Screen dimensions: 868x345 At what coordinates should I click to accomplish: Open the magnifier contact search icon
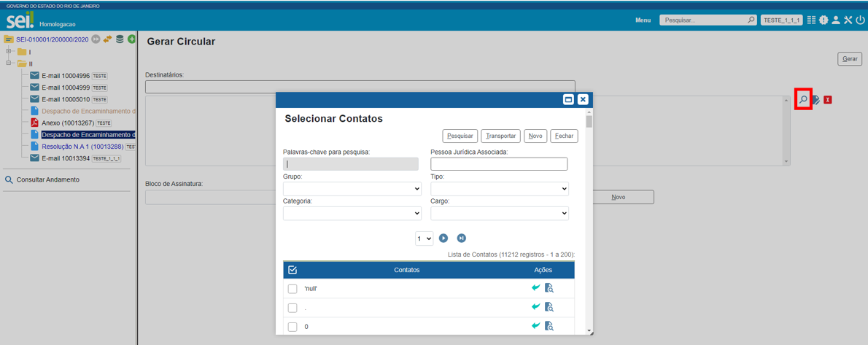coord(803,99)
